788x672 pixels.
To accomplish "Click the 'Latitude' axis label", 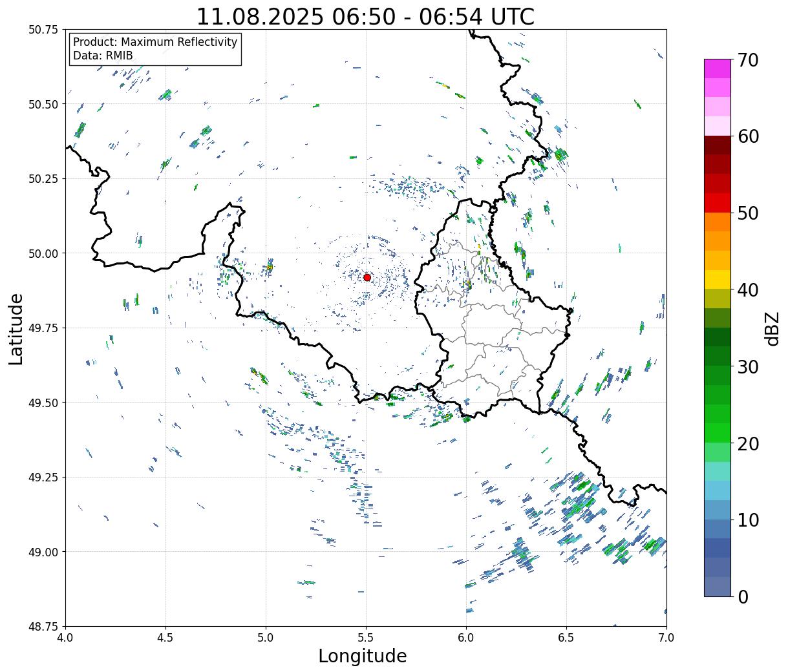I will tap(16, 329).
